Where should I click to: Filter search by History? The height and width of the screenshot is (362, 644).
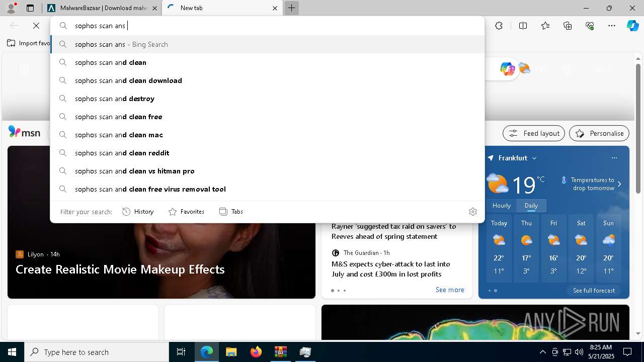(138, 212)
